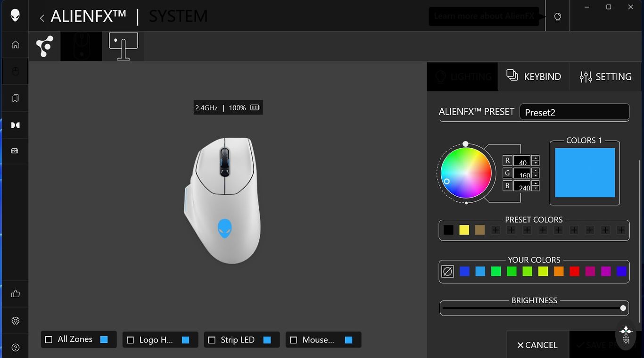
Task: Open the settings gear in sidebar
Action: pyautogui.click(x=16, y=321)
